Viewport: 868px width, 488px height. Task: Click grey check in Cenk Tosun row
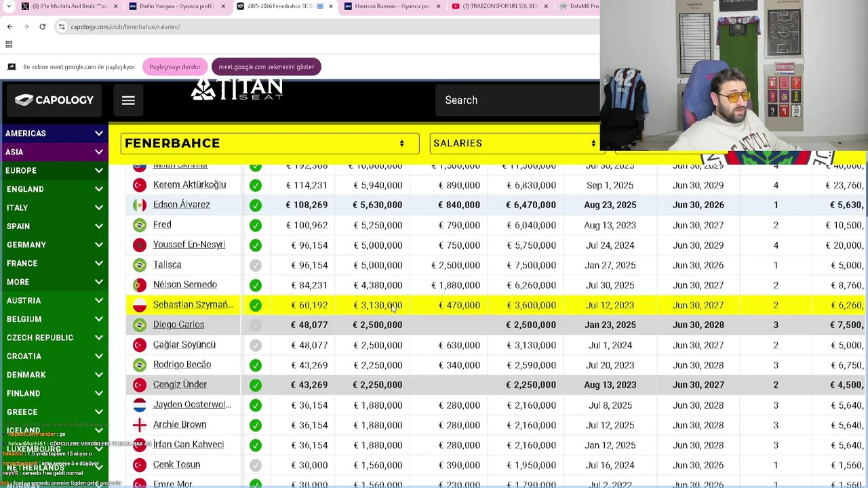[256, 465]
